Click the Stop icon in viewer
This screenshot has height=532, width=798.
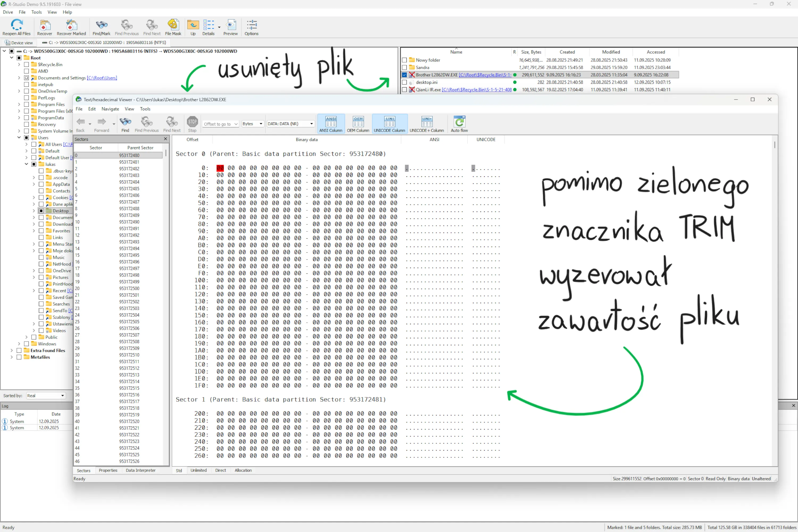point(192,124)
